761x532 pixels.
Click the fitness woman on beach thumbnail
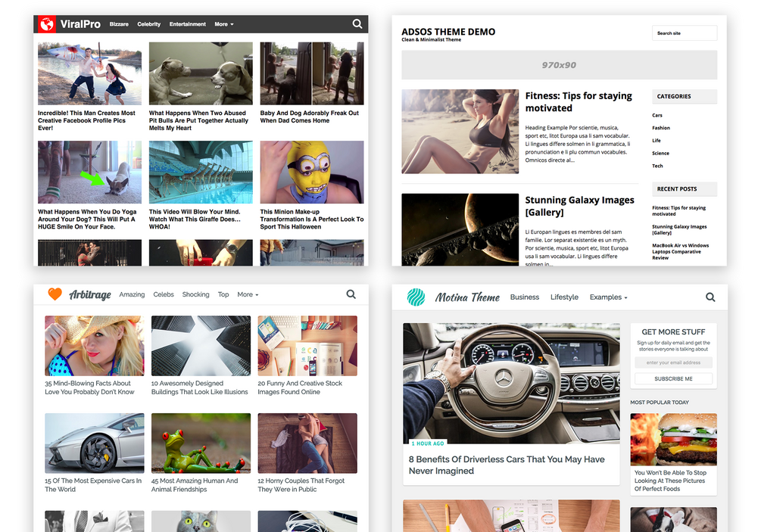point(460,132)
